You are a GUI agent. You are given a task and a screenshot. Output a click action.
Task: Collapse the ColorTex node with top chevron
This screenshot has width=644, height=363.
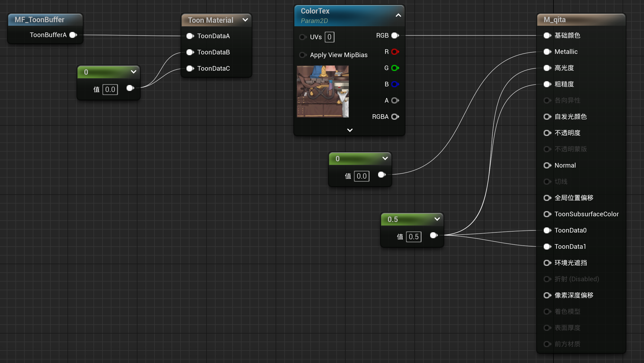[398, 15]
